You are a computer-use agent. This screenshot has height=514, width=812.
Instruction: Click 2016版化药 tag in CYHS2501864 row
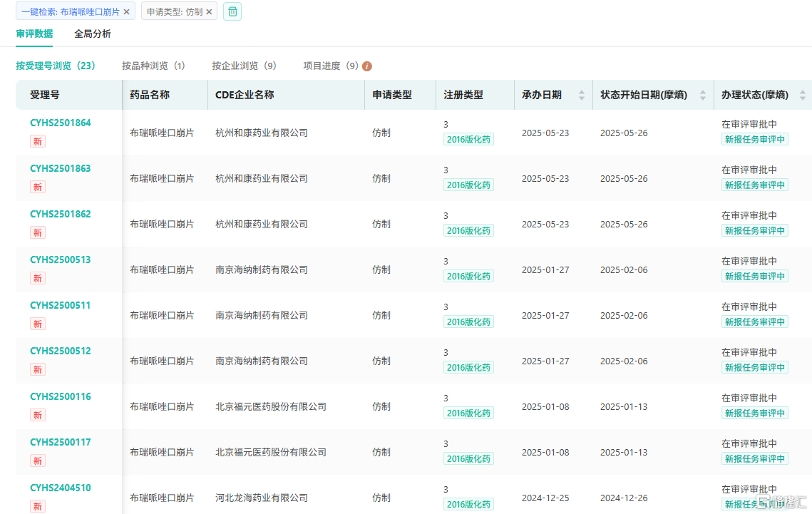(x=468, y=139)
